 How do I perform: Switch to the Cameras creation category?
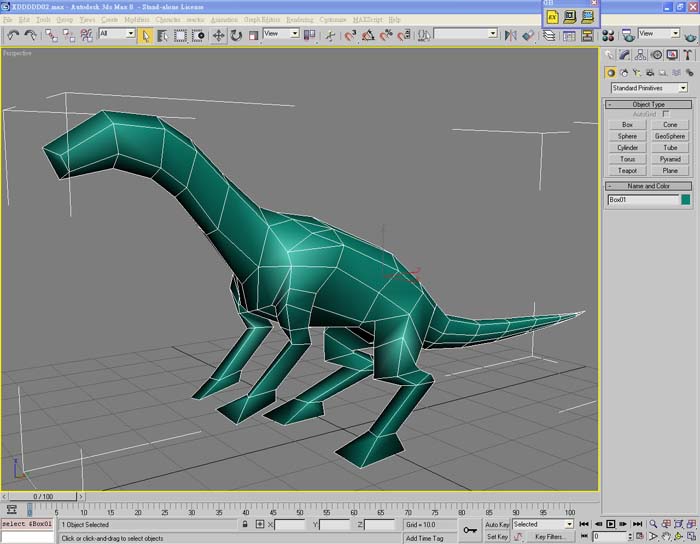(650, 72)
